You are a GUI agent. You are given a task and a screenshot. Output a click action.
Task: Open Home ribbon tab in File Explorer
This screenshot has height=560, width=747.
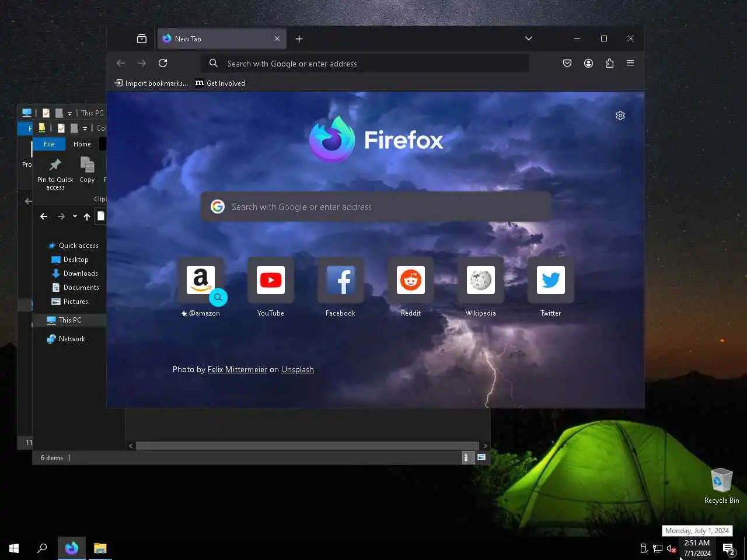[82, 144]
